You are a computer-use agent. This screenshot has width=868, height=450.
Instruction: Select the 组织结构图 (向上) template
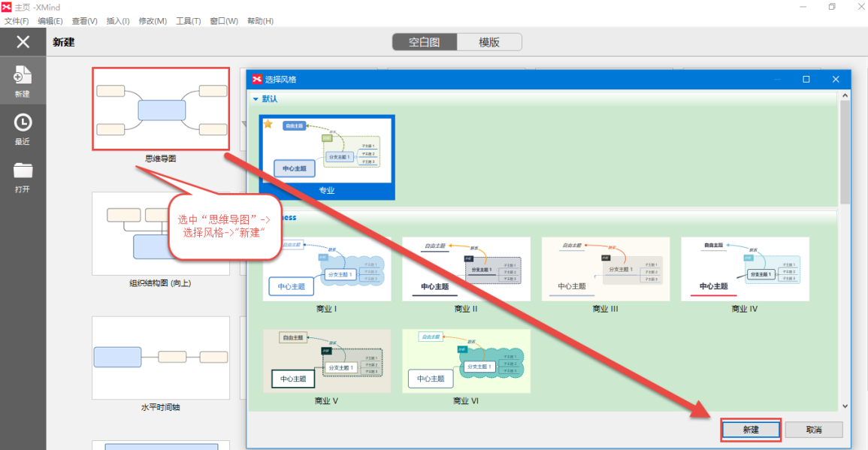[x=161, y=234]
